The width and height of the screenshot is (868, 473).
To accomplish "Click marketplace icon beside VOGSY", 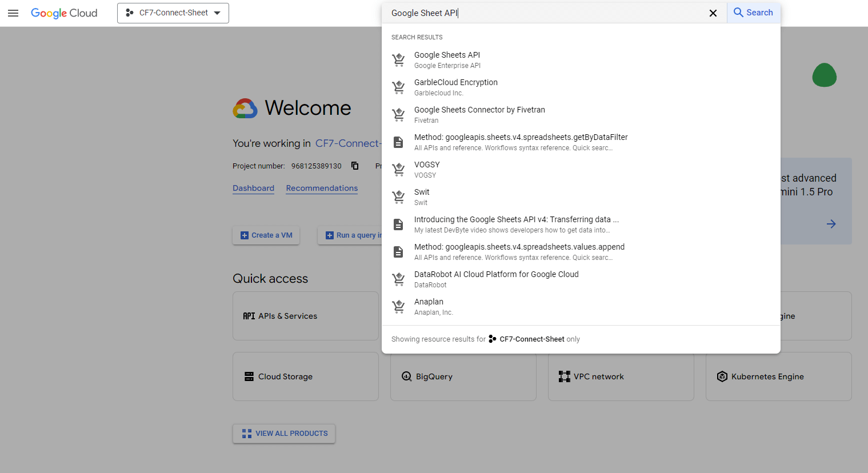I will (x=399, y=169).
